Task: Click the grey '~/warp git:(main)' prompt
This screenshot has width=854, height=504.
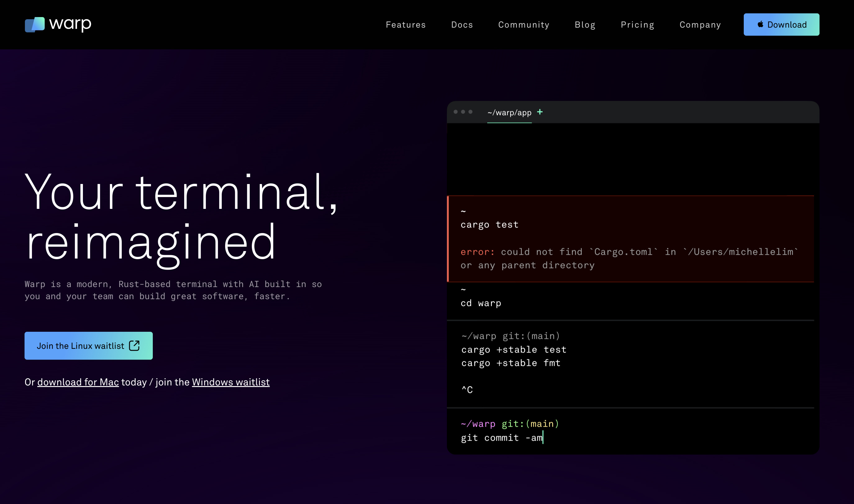Action: tap(511, 336)
